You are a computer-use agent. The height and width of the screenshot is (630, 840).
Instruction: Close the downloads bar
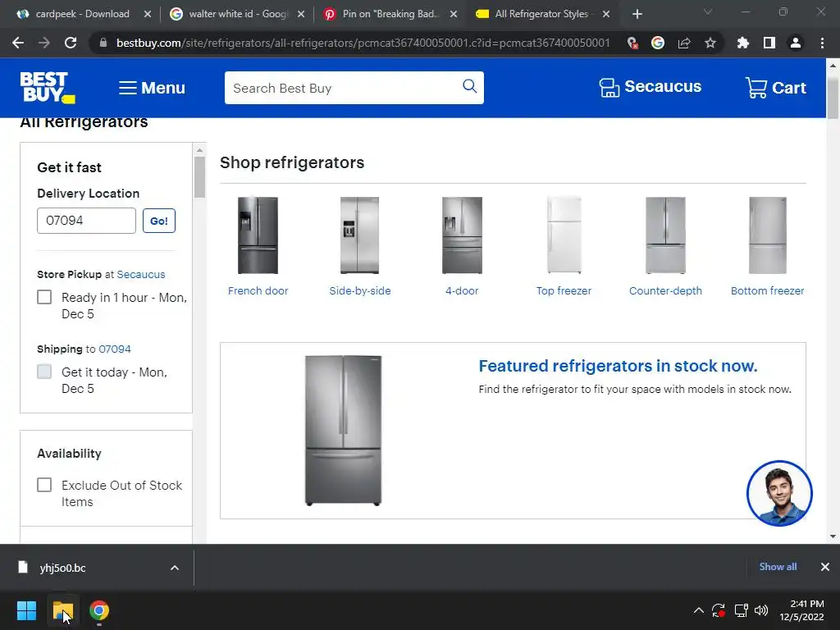point(825,567)
